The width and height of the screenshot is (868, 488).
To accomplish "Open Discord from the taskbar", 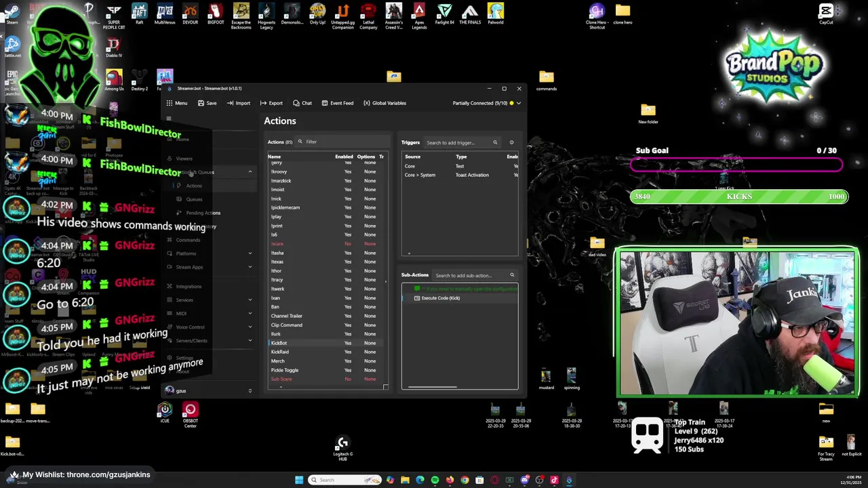I will point(524,480).
